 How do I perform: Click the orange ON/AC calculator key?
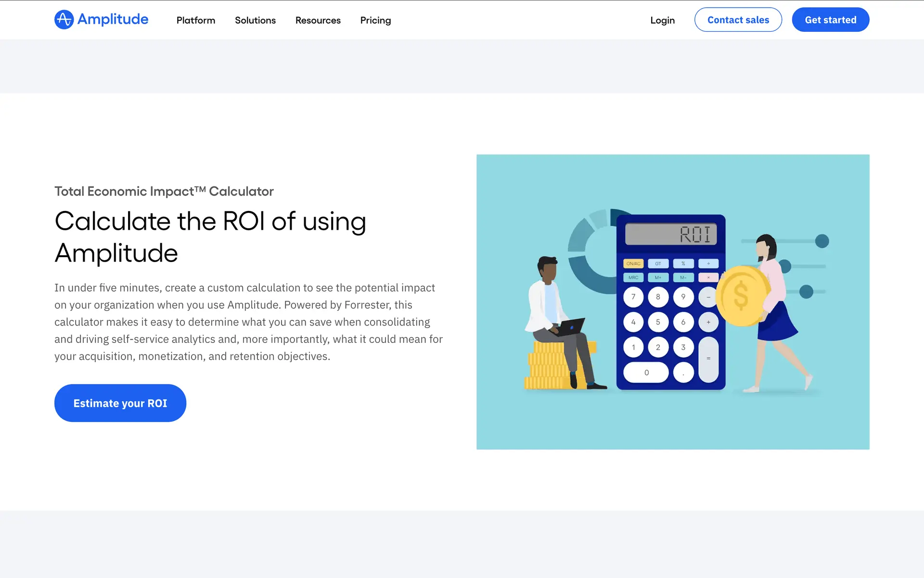(x=633, y=263)
